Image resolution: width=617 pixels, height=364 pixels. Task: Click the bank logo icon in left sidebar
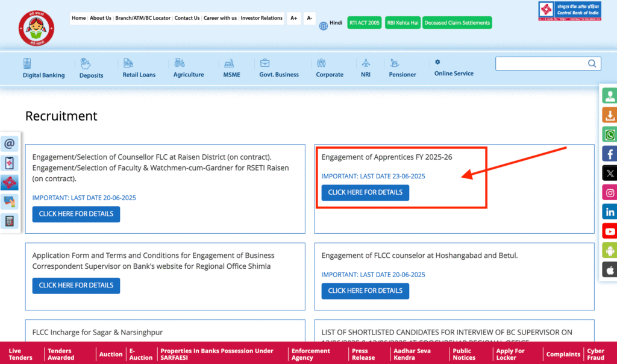tap(10, 182)
